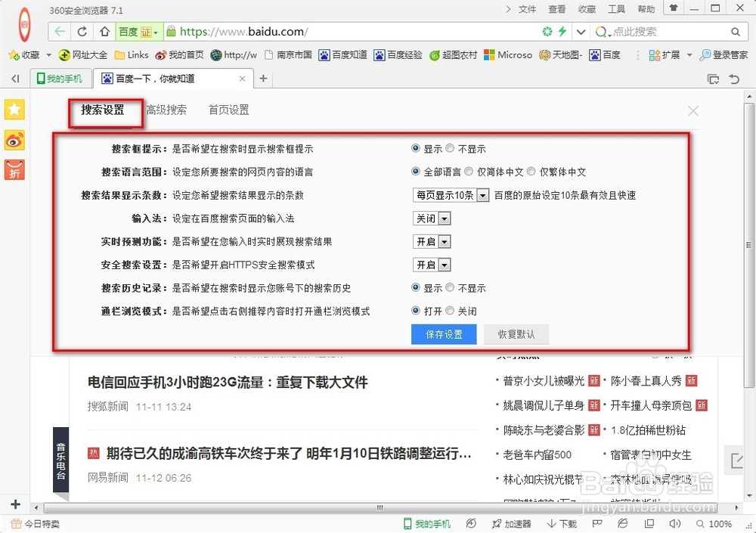Select 打开 for 通栏浏览模式
This screenshot has width=756, height=533.
click(x=416, y=311)
